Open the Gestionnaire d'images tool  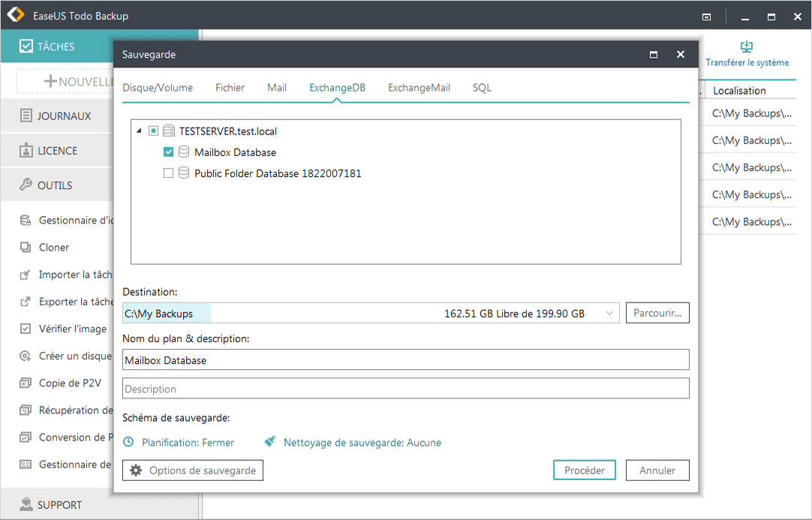pos(26,220)
